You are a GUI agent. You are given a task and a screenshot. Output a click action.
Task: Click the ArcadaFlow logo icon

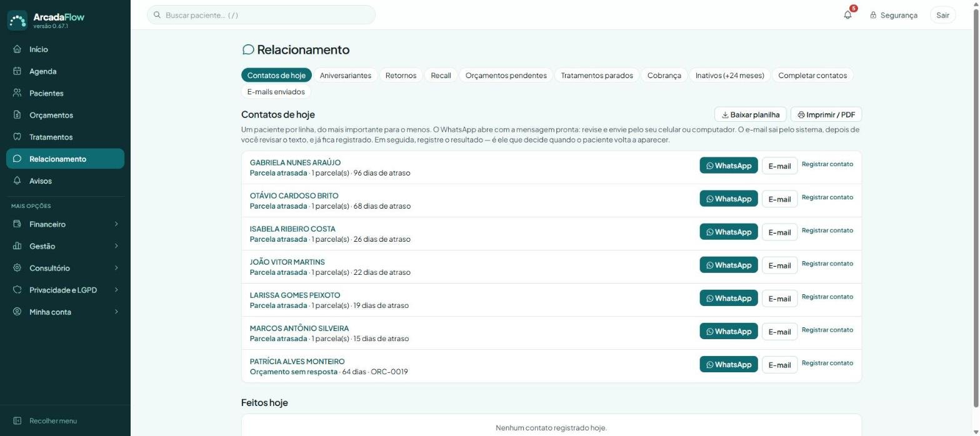tap(17, 20)
